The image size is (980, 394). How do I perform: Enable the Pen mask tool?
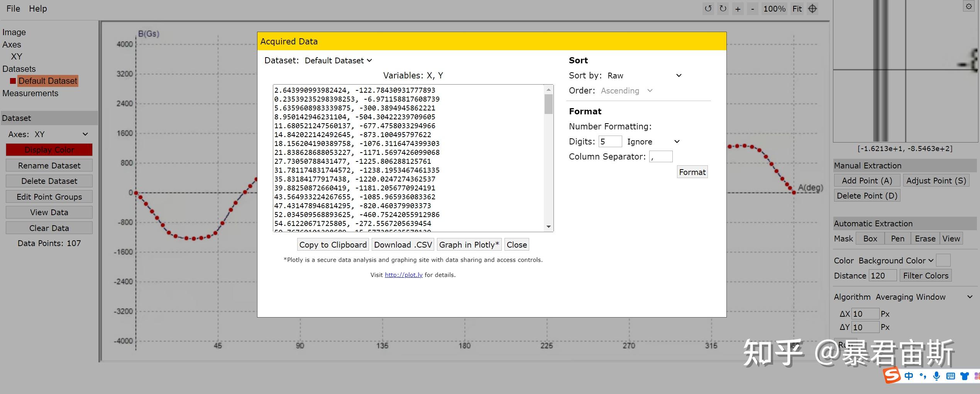click(x=897, y=238)
